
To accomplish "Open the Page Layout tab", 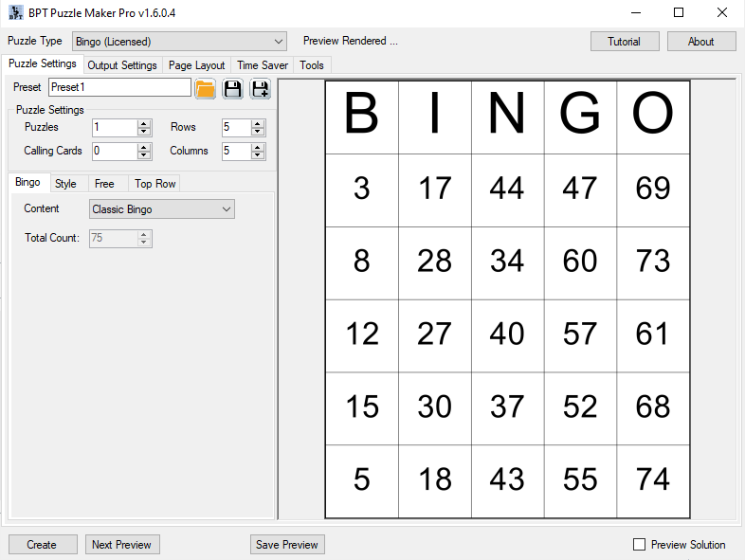I will (197, 65).
